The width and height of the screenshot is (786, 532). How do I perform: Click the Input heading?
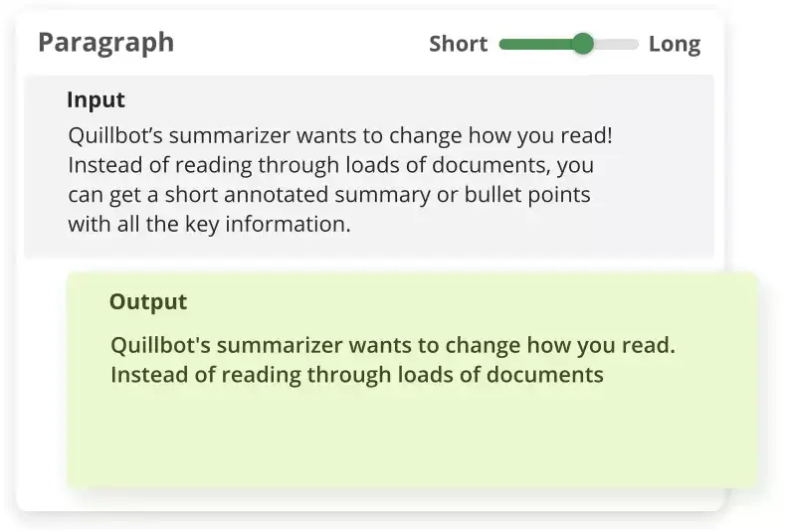click(96, 100)
